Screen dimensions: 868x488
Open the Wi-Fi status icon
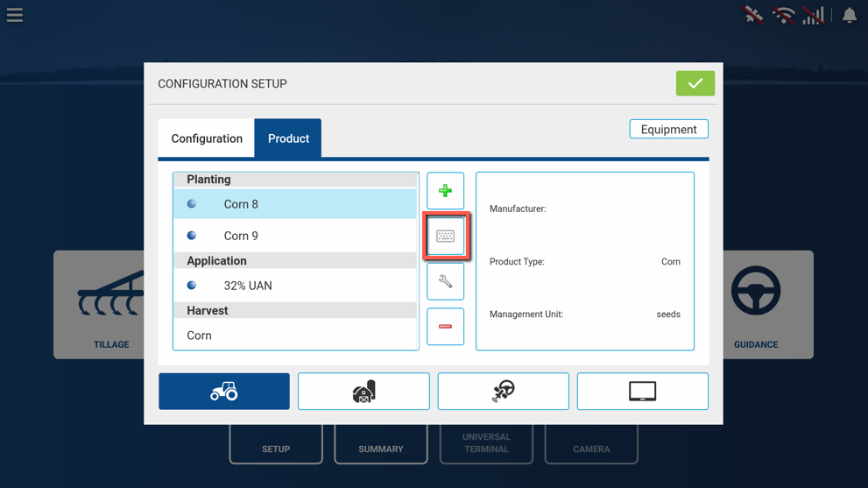pyautogui.click(x=783, y=15)
